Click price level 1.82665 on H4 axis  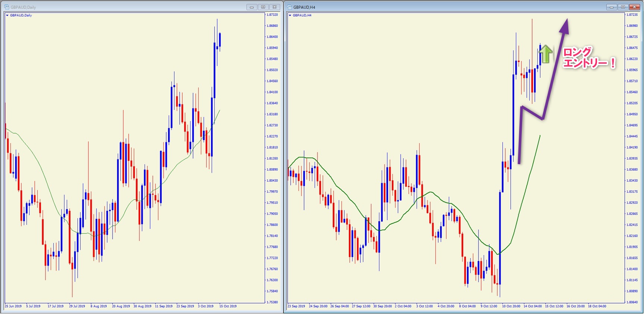(632, 213)
